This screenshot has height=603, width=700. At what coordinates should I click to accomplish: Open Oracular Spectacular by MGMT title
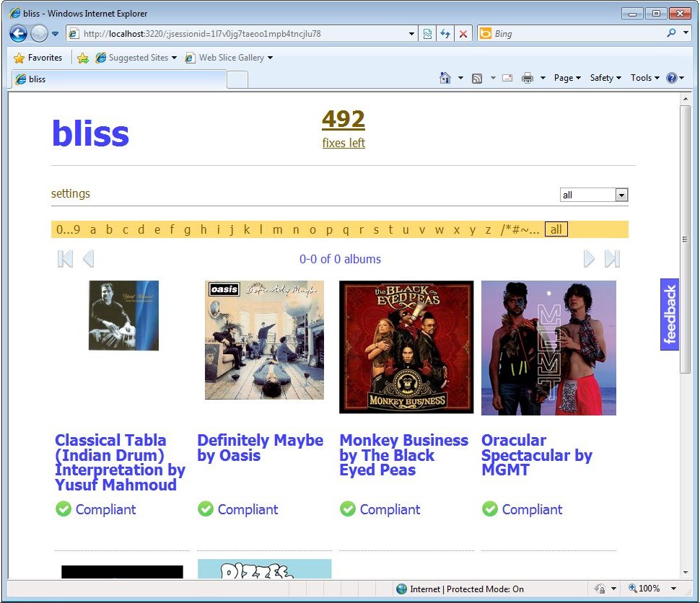click(x=537, y=455)
